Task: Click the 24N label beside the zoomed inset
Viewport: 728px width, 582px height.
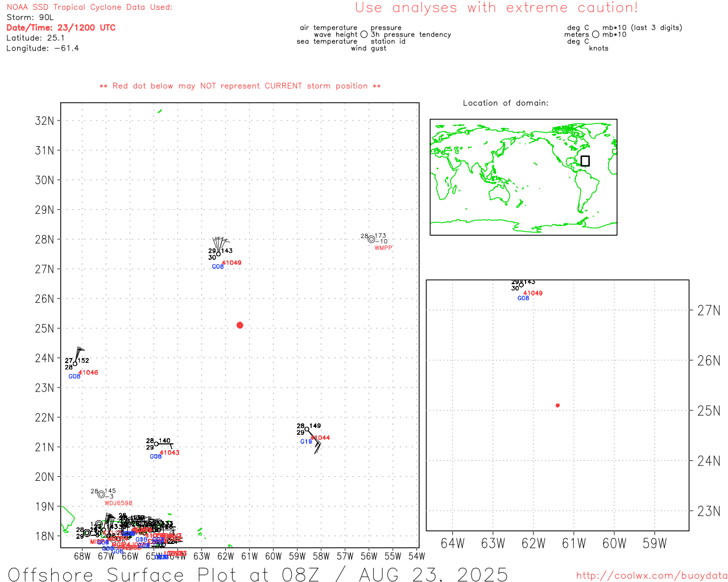Action: [709, 461]
